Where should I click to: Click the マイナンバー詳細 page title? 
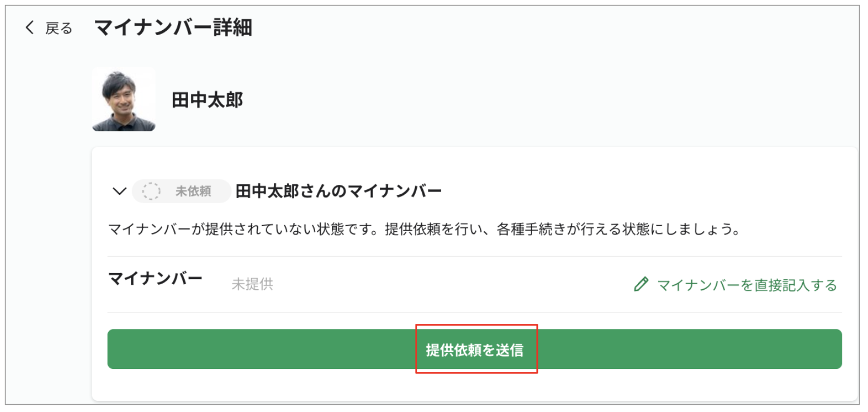173,27
